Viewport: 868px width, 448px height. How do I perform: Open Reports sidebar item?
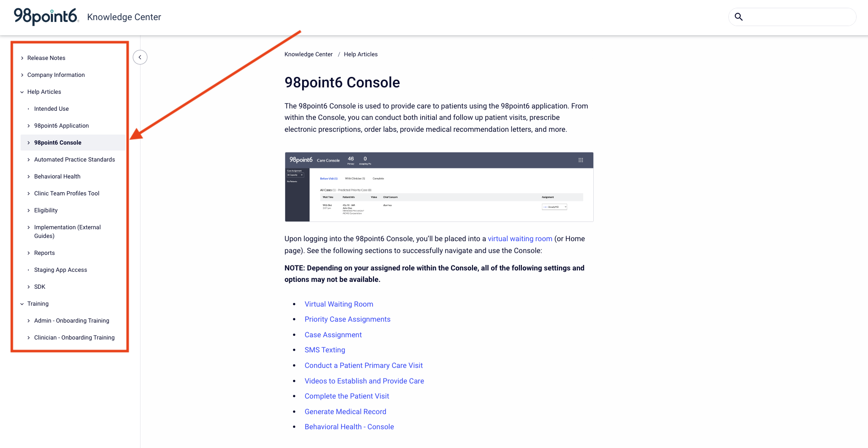click(x=44, y=253)
